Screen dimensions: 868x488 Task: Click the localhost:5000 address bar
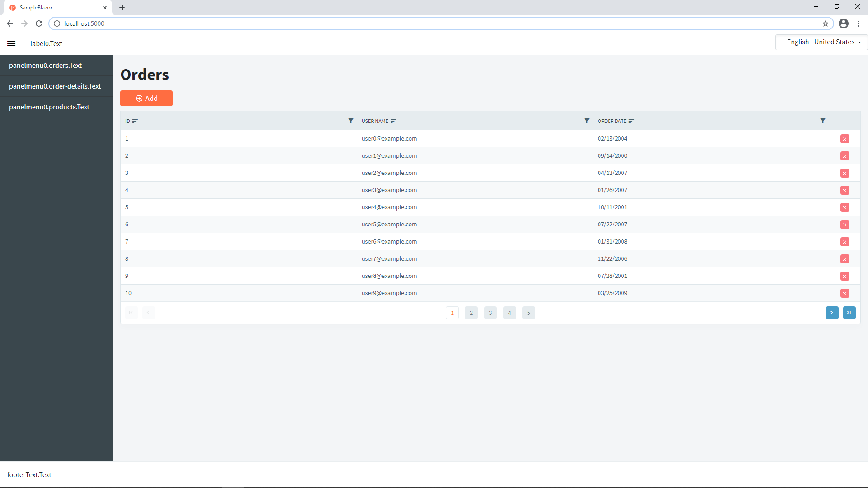[441, 23]
